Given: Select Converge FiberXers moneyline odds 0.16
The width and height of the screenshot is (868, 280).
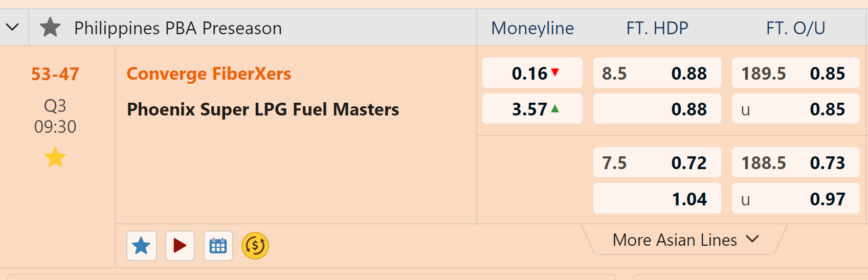Looking at the screenshot, I should click(x=532, y=73).
